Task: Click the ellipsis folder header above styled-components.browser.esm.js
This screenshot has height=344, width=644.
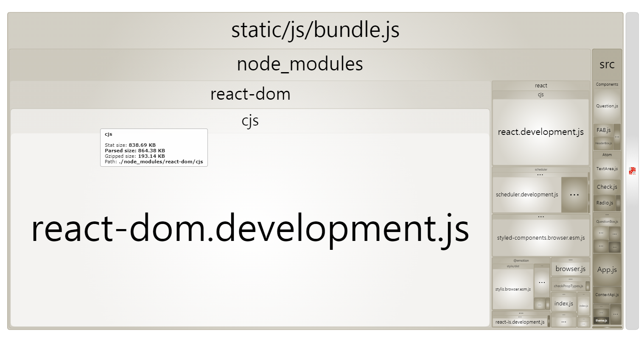Action: (x=541, y=217)
